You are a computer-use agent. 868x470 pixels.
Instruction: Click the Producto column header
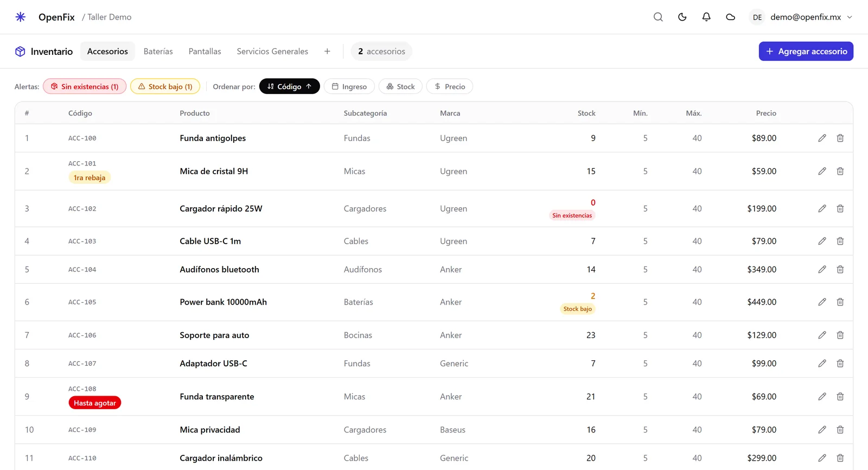tap(195, 113)
